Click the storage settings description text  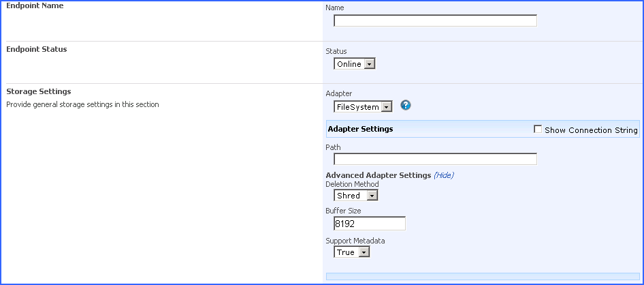tap(82, 105)
